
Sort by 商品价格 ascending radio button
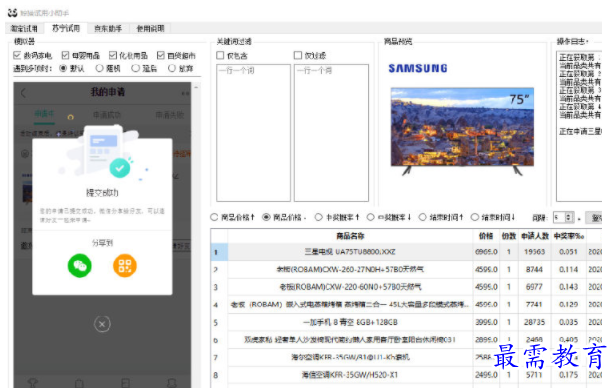point(214,217)
